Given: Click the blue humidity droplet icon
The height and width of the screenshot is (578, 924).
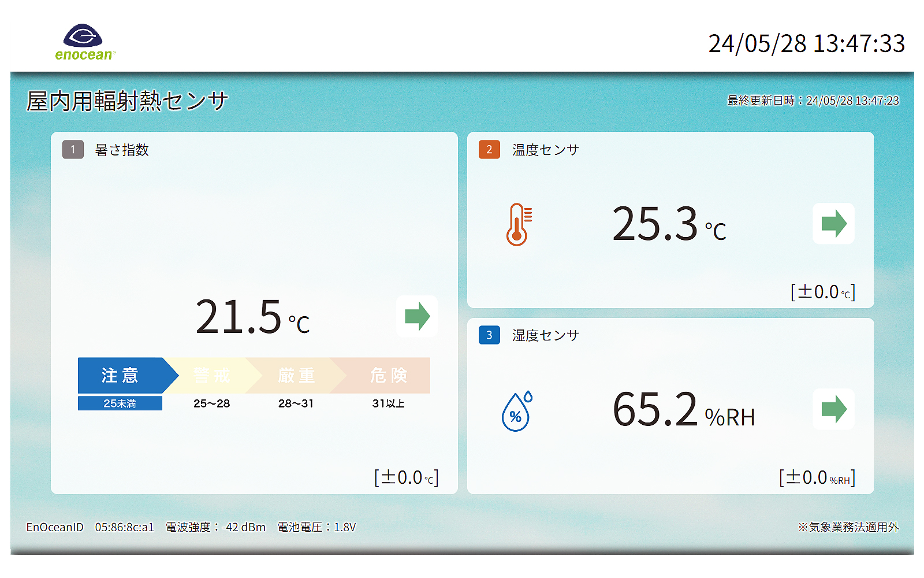Looking at the screenshot, I should (x=517, y=411).
